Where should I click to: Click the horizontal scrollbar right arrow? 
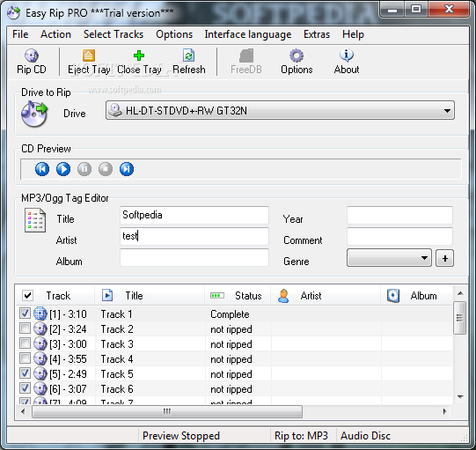444,412
